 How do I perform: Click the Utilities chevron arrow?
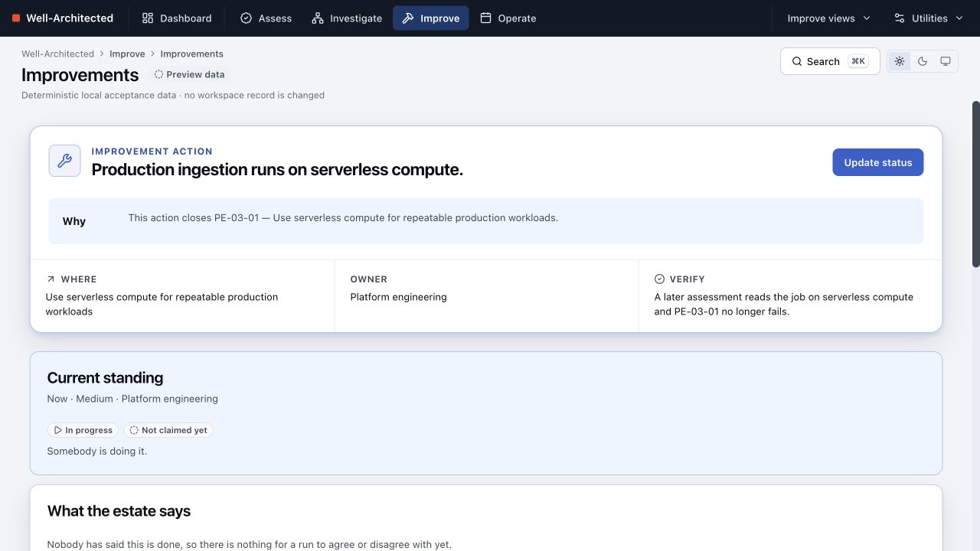pos(959,18)
